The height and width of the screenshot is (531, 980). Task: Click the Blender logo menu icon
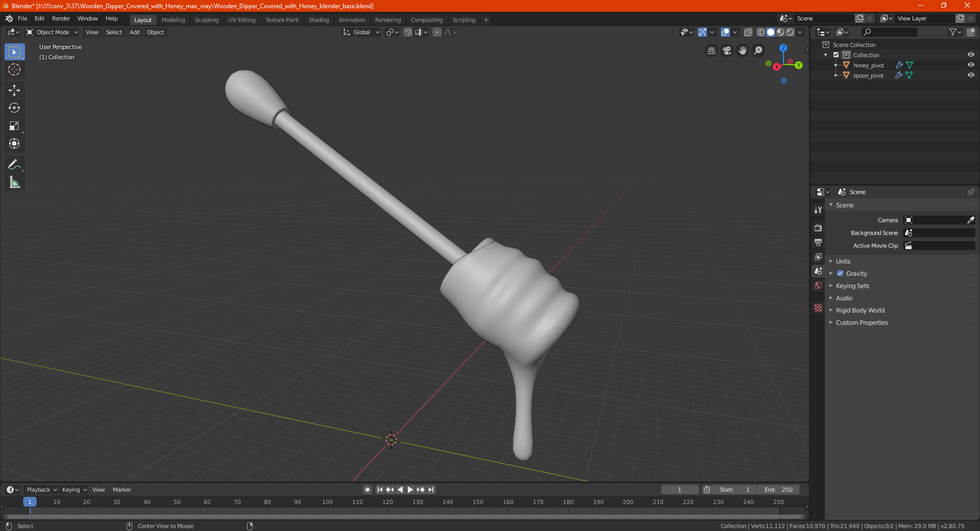(x=9, y=18)
